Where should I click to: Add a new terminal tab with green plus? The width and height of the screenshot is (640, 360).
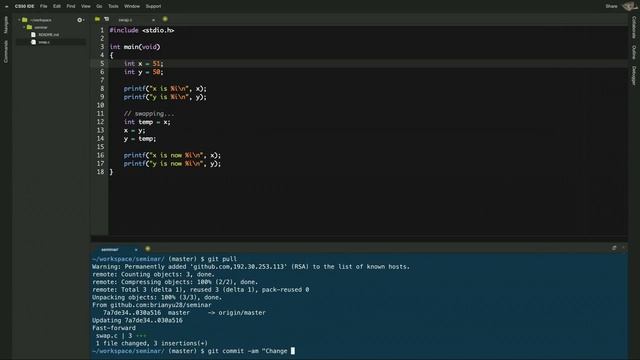(x=148, y=249)
